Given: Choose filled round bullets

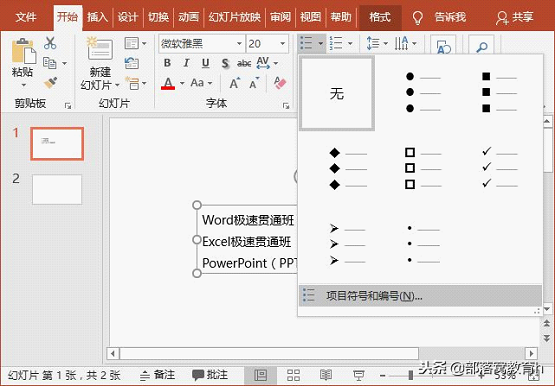Looking at the screenshot, I should pyautogui.click(x=423, y=93).
